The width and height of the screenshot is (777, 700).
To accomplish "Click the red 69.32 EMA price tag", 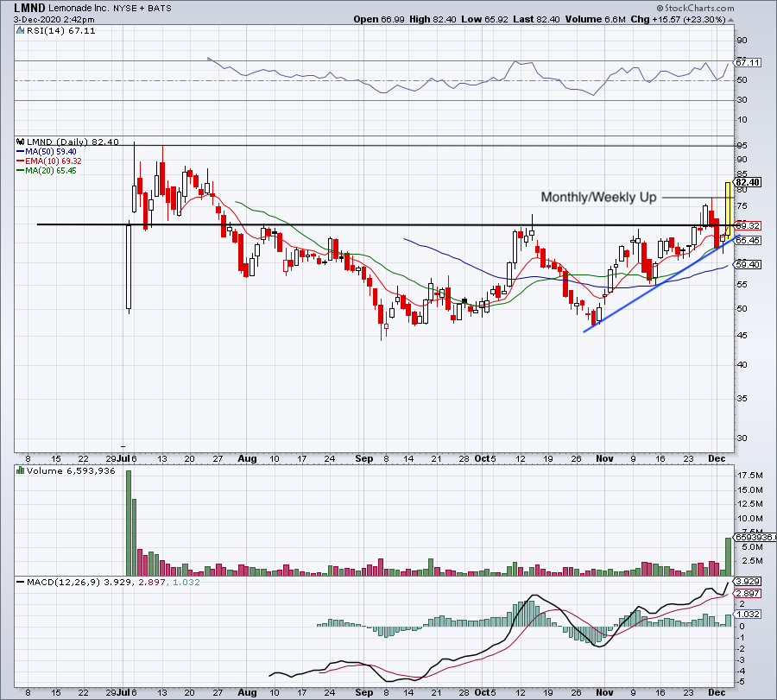I will pyautogui.click(x=748, y=225).
